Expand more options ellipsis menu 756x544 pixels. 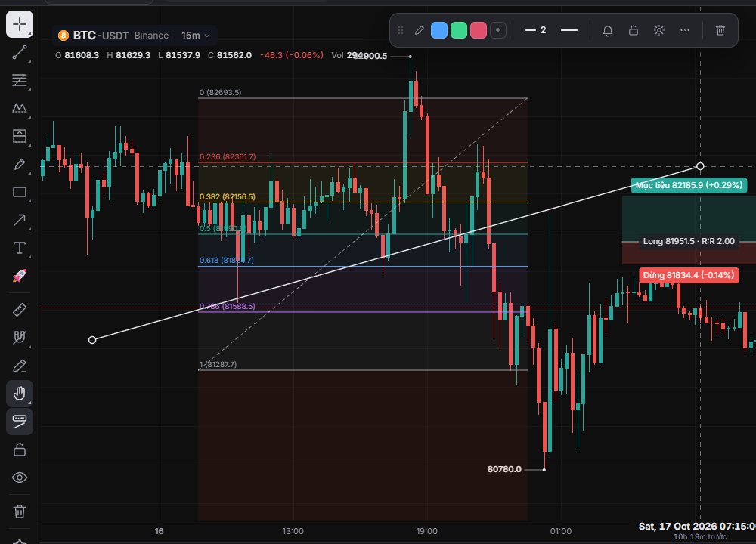click(685, 30)
